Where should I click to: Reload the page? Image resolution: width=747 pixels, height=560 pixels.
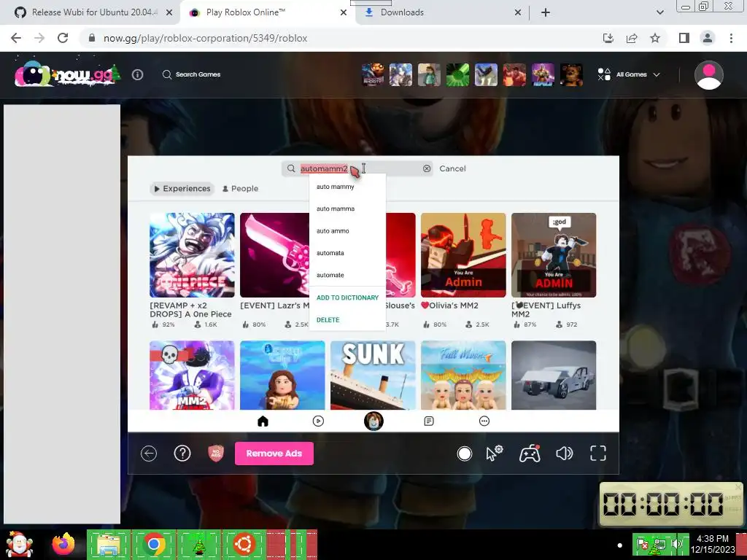pyautogui.click(x=63, y=38)
